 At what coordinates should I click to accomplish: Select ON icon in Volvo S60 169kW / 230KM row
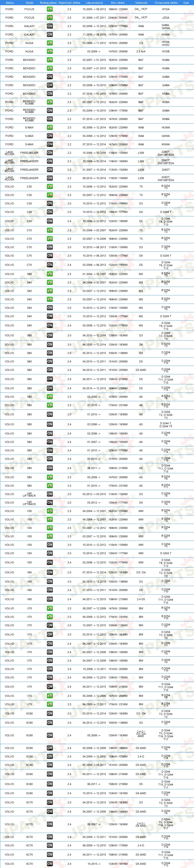click(50, 388)
